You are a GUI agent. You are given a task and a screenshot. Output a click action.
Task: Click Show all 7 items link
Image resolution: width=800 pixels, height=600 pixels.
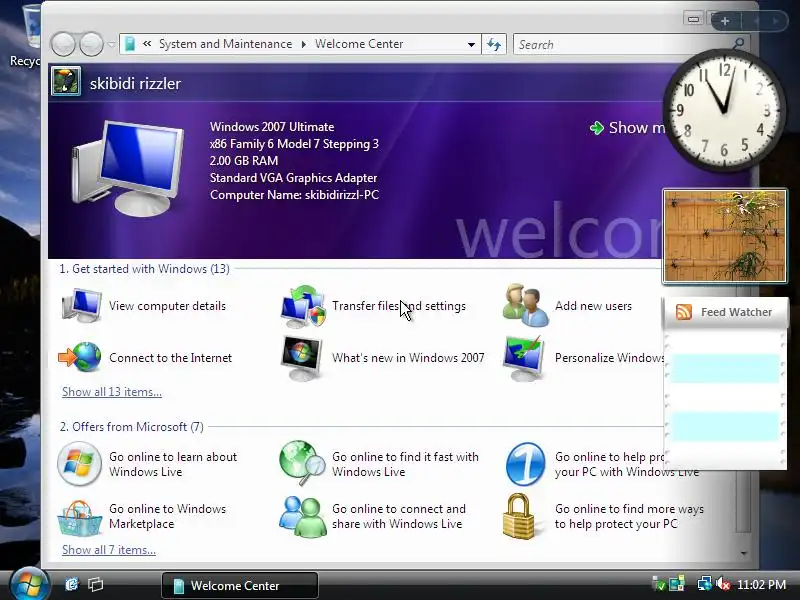pyautogui.click(x=109, y=550)
